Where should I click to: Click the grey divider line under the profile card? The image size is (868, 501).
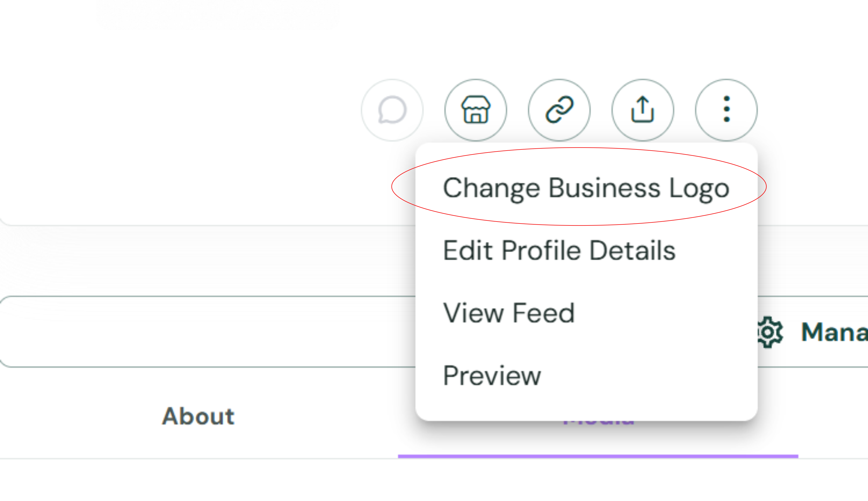[x=207, y=225]
